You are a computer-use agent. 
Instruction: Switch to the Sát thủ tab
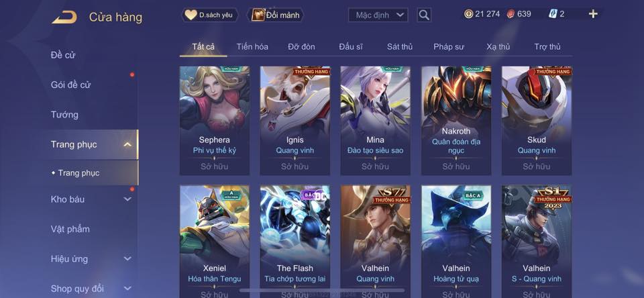400,47
